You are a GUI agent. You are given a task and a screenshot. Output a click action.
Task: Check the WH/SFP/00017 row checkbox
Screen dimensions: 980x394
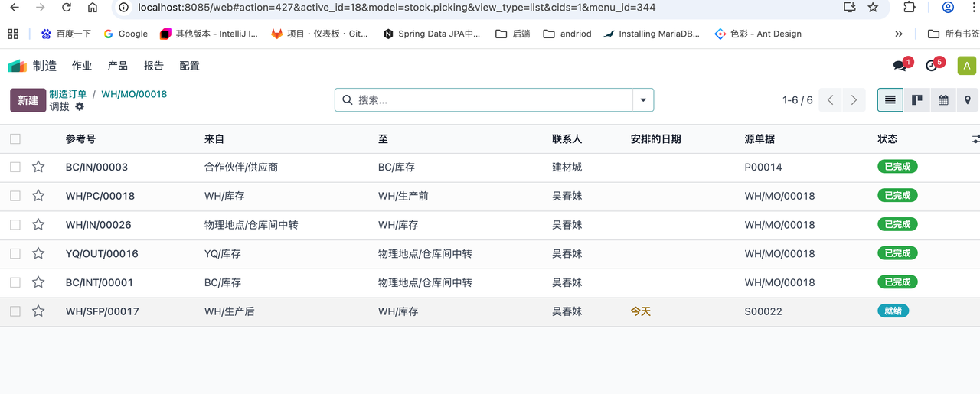tap(15, 311)
